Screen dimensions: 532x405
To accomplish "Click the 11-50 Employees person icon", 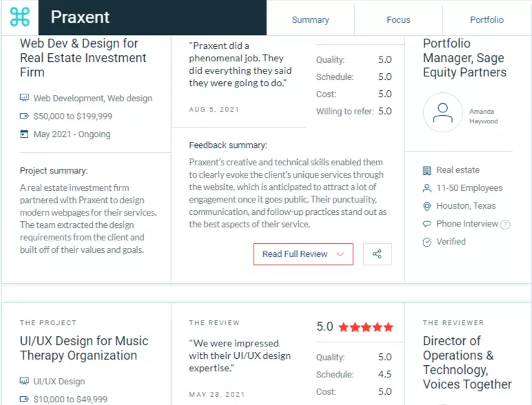I will click(x=427, y=188).
